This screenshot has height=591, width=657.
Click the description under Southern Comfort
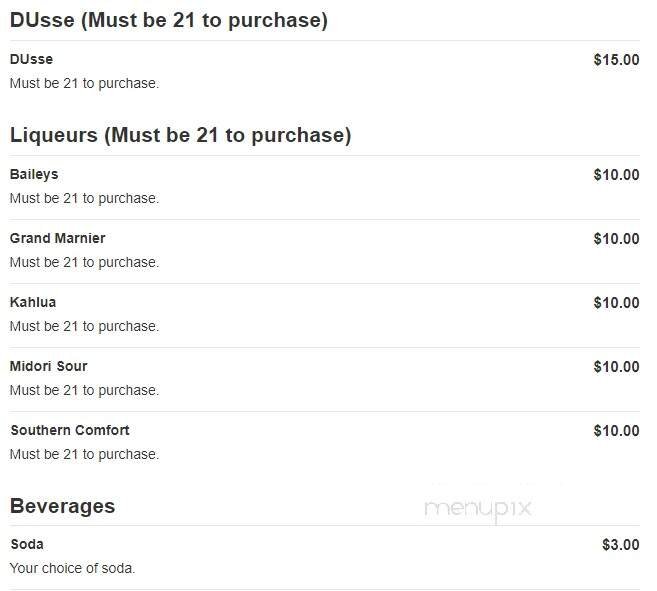point(84,454)
